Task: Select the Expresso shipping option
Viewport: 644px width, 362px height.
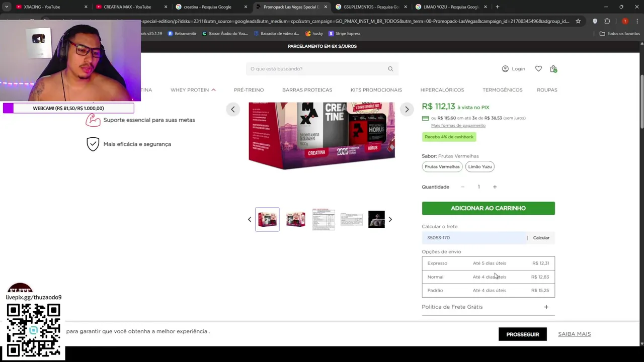Action: click(488, 263)
